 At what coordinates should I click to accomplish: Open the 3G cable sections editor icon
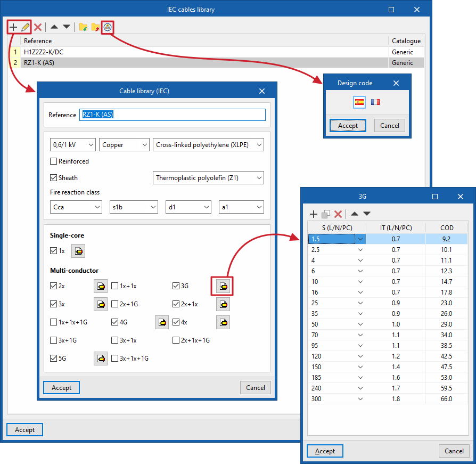(223, 286)
